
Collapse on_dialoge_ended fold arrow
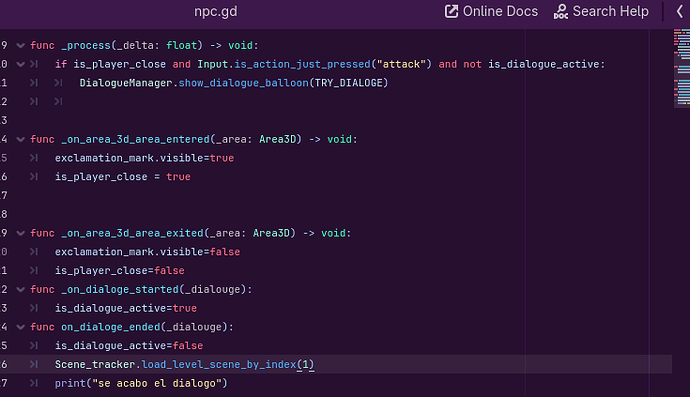tap(20, 327)
